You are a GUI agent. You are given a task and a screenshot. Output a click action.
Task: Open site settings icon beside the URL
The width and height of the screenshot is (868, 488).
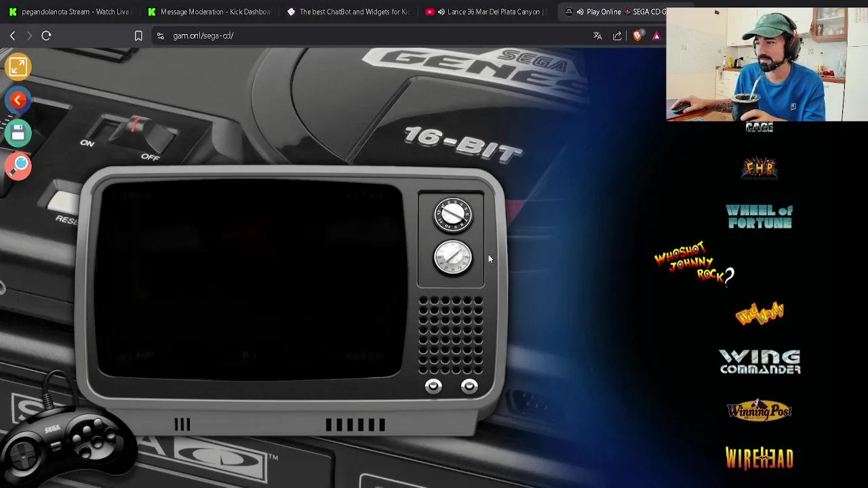point(160,36)
